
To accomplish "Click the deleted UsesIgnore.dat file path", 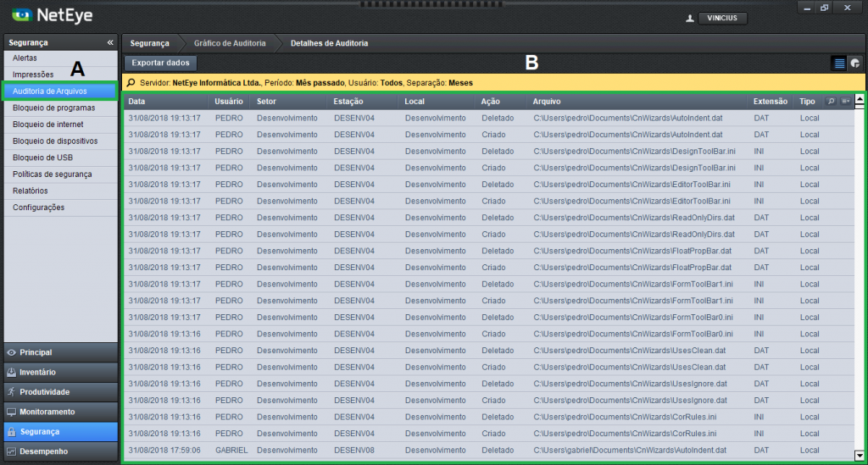I will tap(630, 383).
